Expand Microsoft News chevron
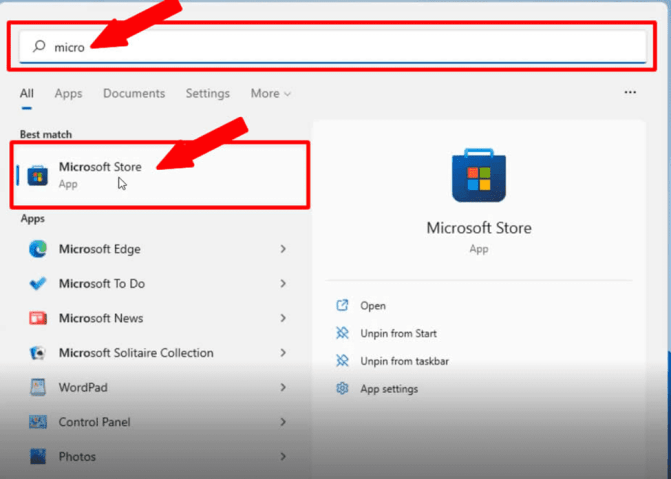This screenshot has height=479, width=671. [x=283, y=318]
